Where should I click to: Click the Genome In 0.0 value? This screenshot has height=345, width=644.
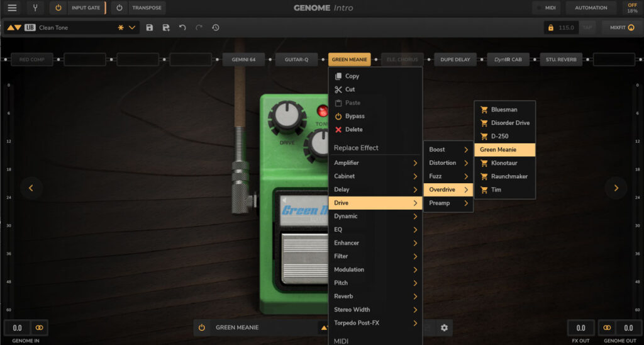tap(17, 328)
